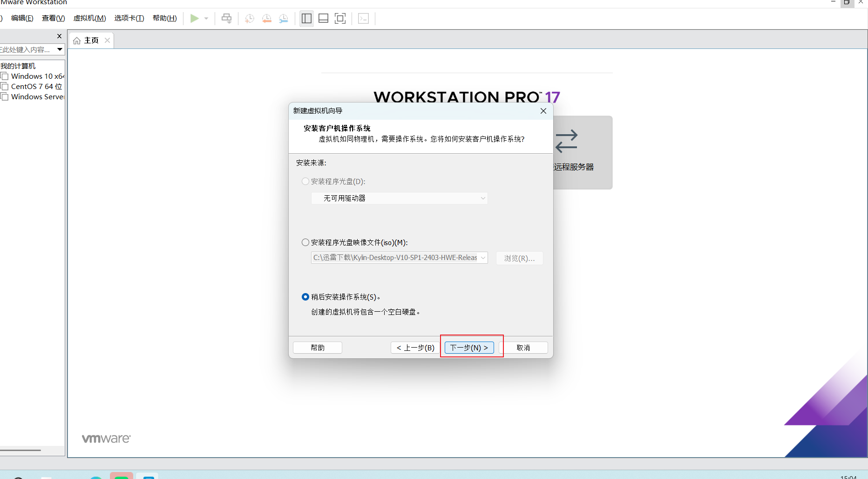The height and width of the screenshot is (479, 868).
Task: Select 稍后安装操作系统(S) radio option
Action: click(305, 297)
